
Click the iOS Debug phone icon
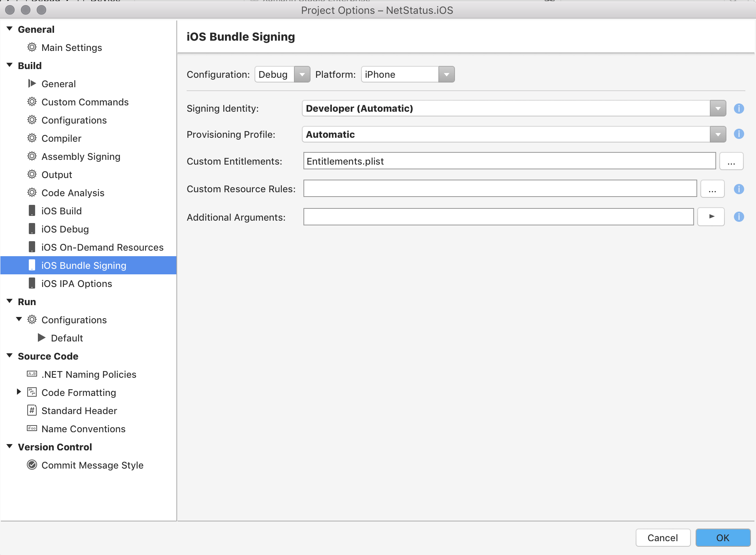32,229
